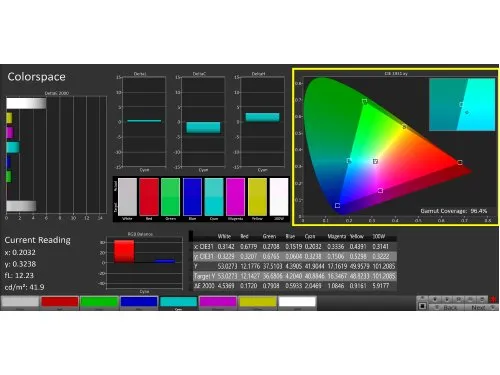Select the red pattern swatch in the bottom bar
The height and width of the screenshot is (375, 500).
(60, 302)
